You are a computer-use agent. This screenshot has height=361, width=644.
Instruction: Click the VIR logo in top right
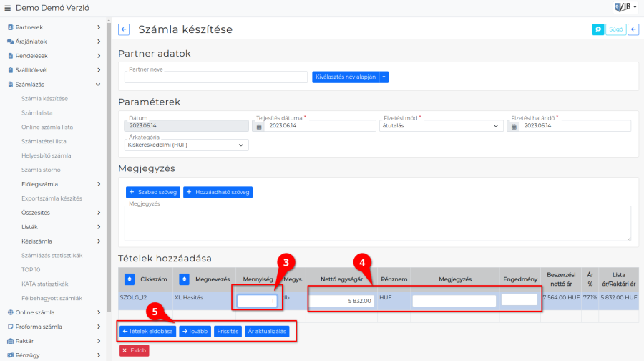click(x=625, y=8)
